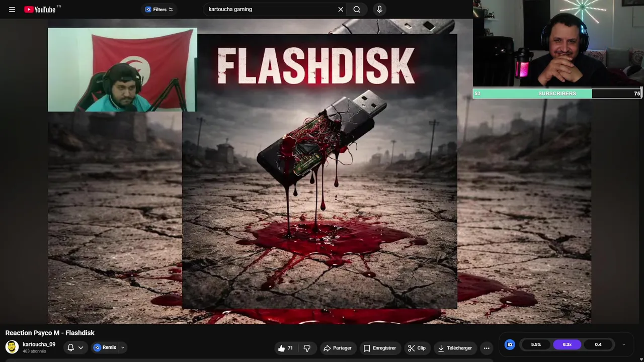Image resolution: width=644 pixels, height=362 pixels.
Task: Open the YouTube hamburger guide menu
Action: (x=12, y=10)
